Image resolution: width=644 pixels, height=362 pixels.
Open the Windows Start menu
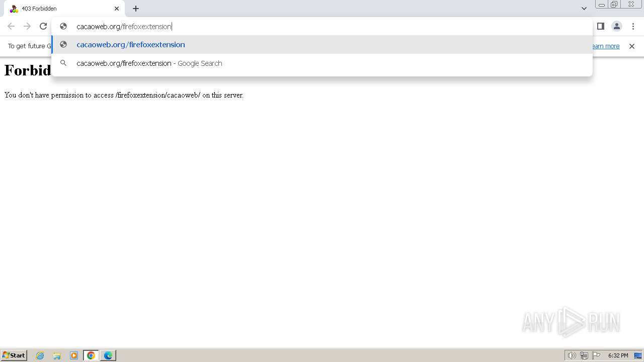(x=14, y=355)
